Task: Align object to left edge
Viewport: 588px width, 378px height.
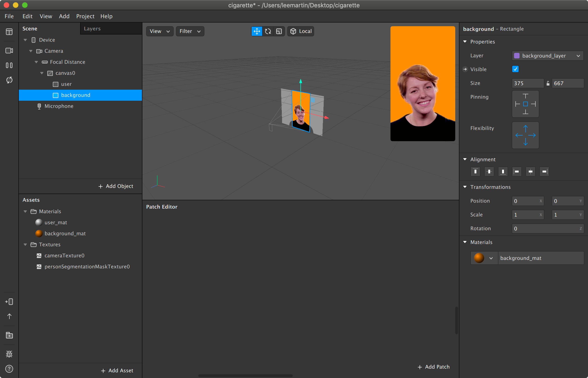Action: coord(516,172)
